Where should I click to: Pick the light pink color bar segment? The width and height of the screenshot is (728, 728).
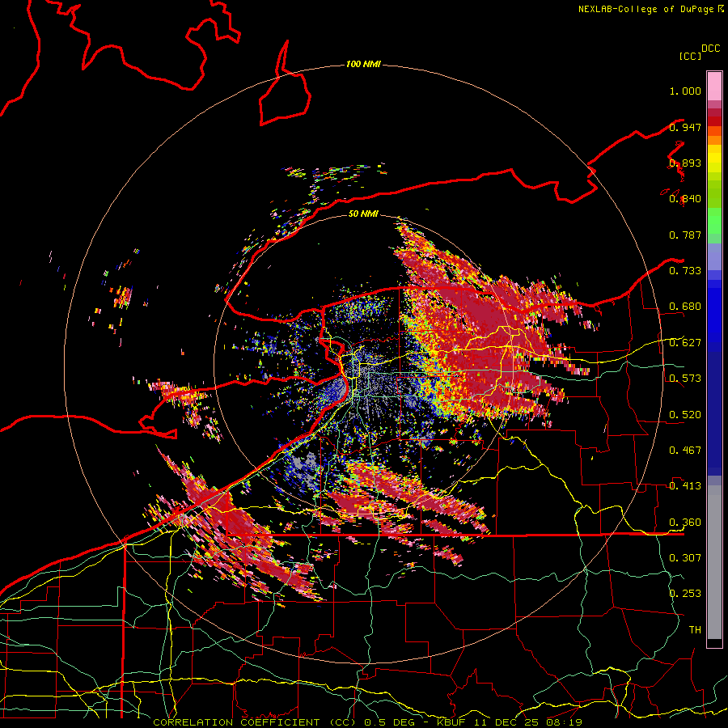[714, 86]
